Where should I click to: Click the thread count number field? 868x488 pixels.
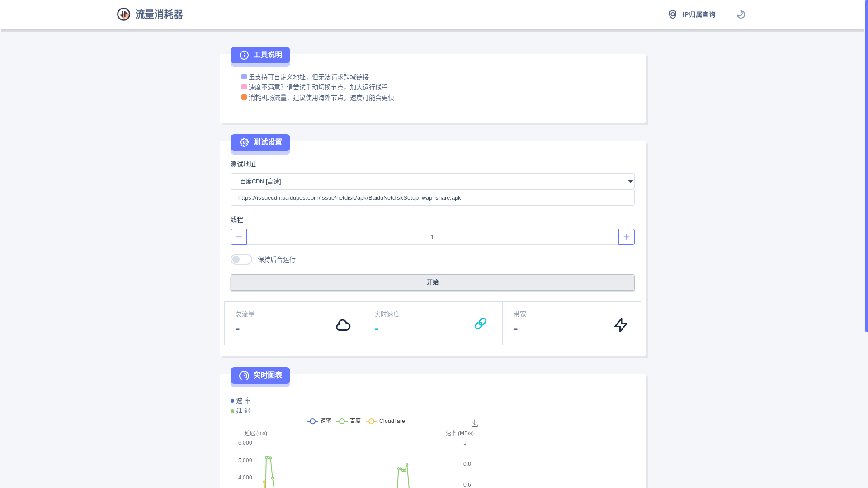pos(433,237)
